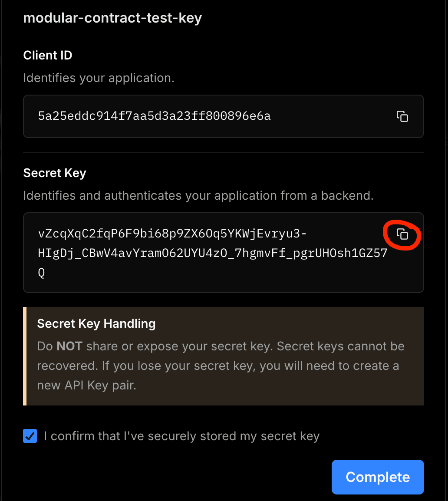Viewport: 448px width, 501px height.
Task: Copy the Client ID to clipboard
Action: 402,116
